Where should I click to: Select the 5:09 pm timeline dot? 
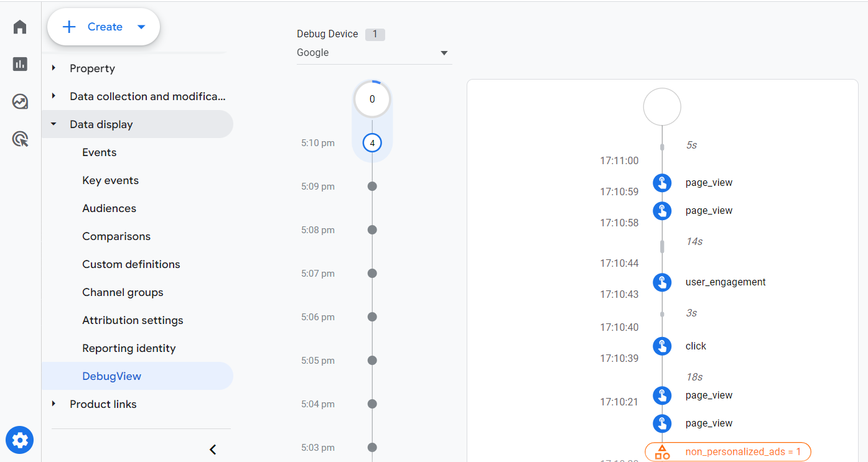tap(372, 186)
